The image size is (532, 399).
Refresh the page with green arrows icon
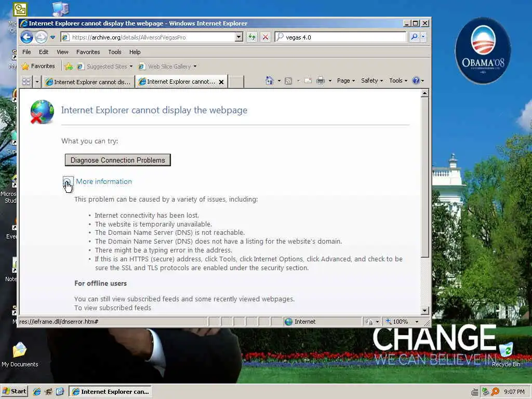252,37
